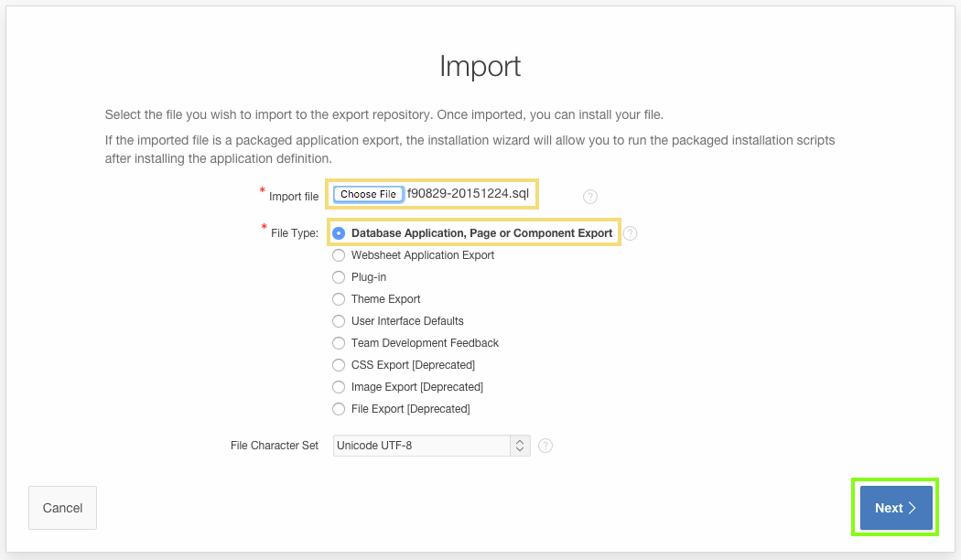961x560 pixels.
Task: Click Next to proceed with the import
Action: [x=894, y=507]
